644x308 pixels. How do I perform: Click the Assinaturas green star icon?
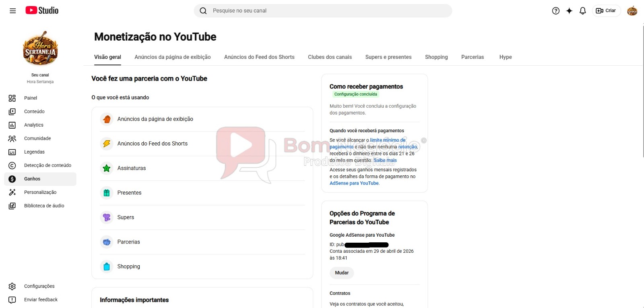(x=107, y=168)
